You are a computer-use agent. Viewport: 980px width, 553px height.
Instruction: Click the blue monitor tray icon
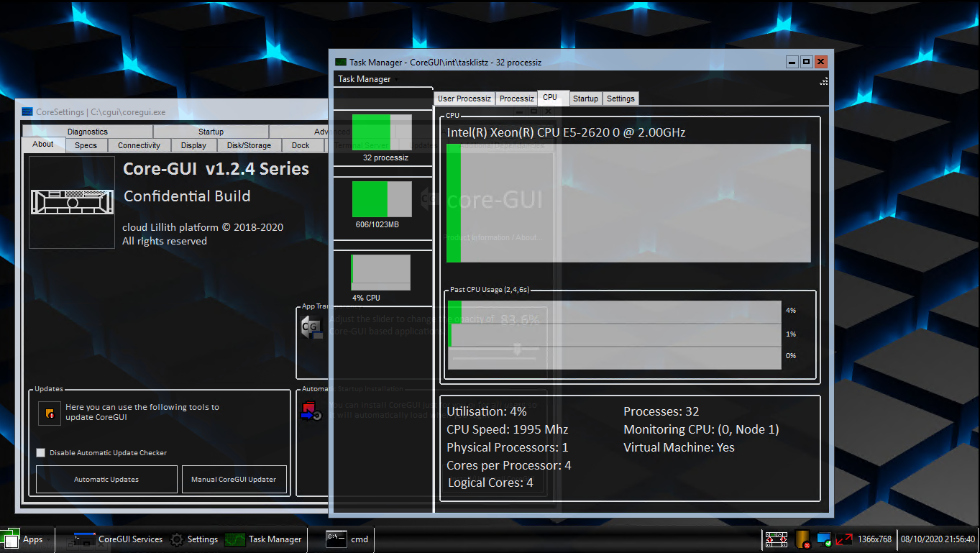click(824, 539)
